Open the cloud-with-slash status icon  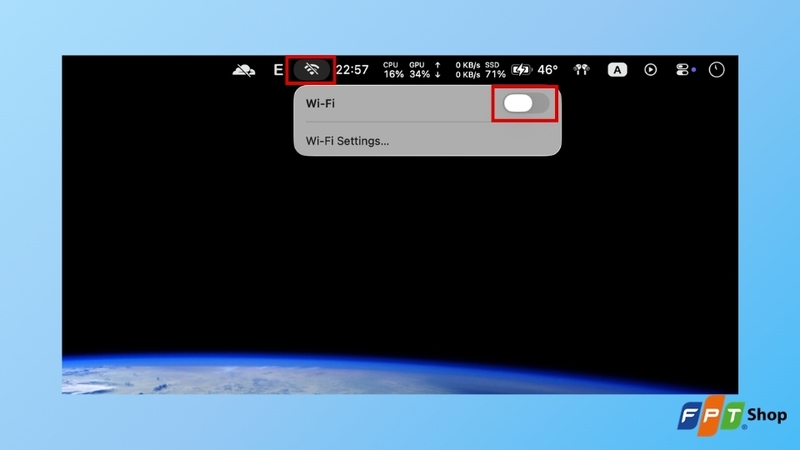click(243, 70)
